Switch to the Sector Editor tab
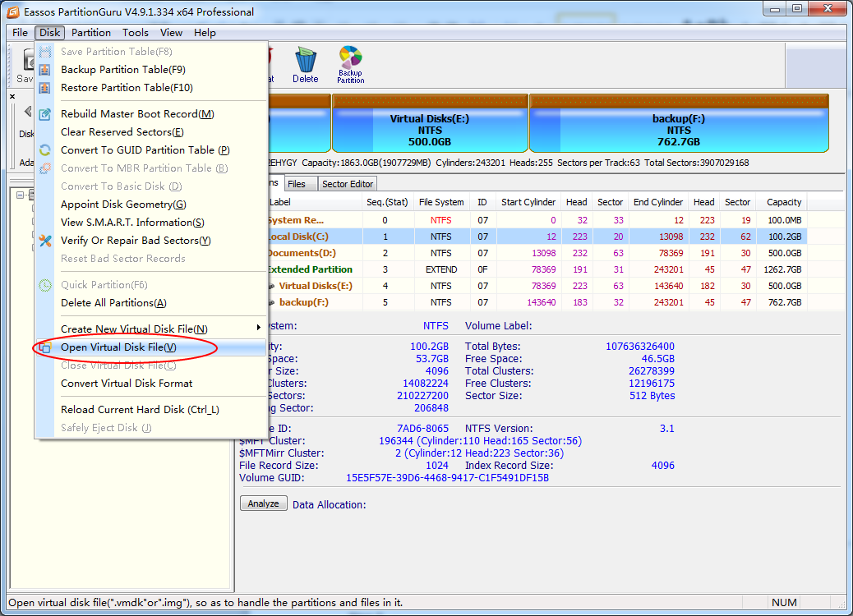 point(347,184)
